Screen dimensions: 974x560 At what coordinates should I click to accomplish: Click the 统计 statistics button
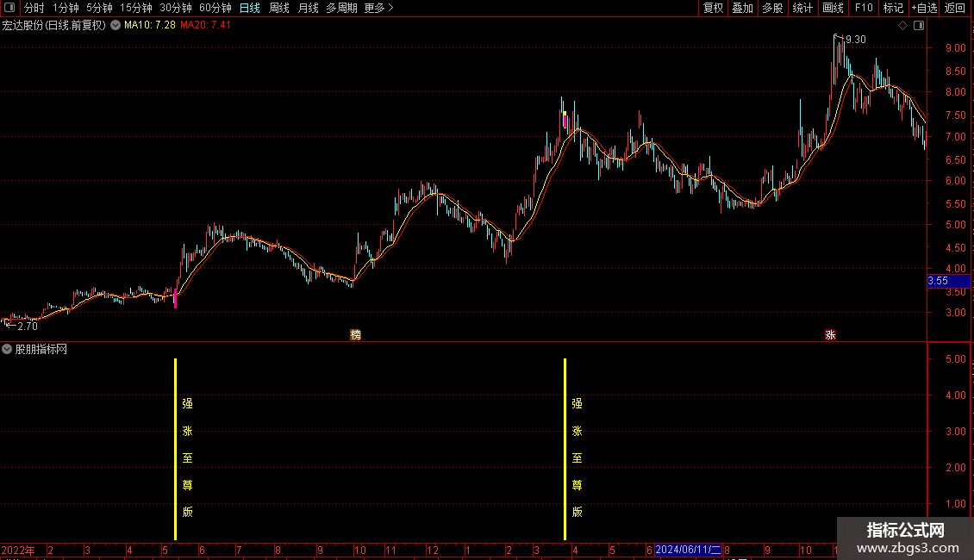[x=802, y=8]
